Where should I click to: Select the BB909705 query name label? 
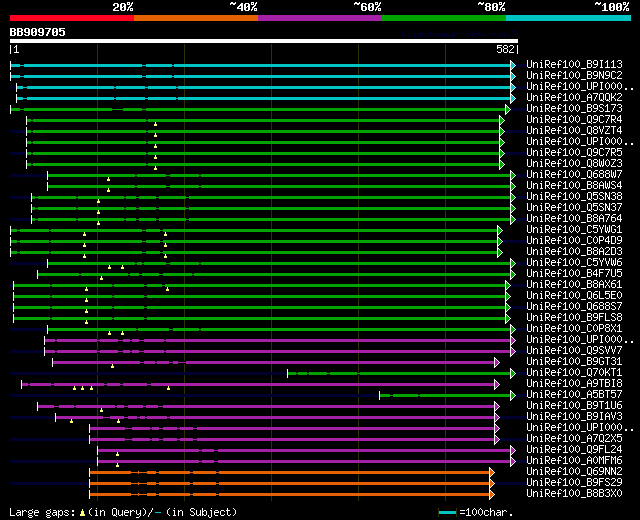(x=38, y=32)
